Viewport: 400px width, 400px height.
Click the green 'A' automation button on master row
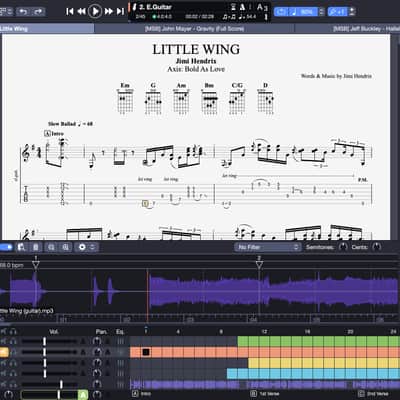point(83,395)
